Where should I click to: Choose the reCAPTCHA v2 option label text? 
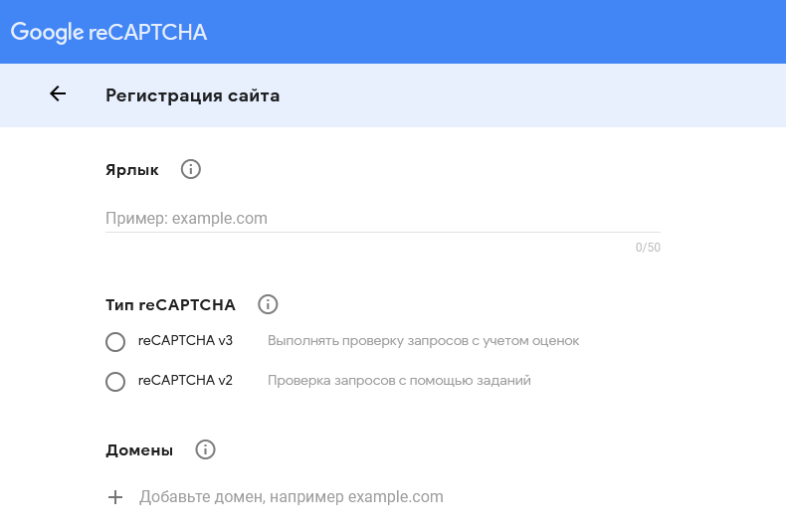pyautogui.click(x=185, y=380)
